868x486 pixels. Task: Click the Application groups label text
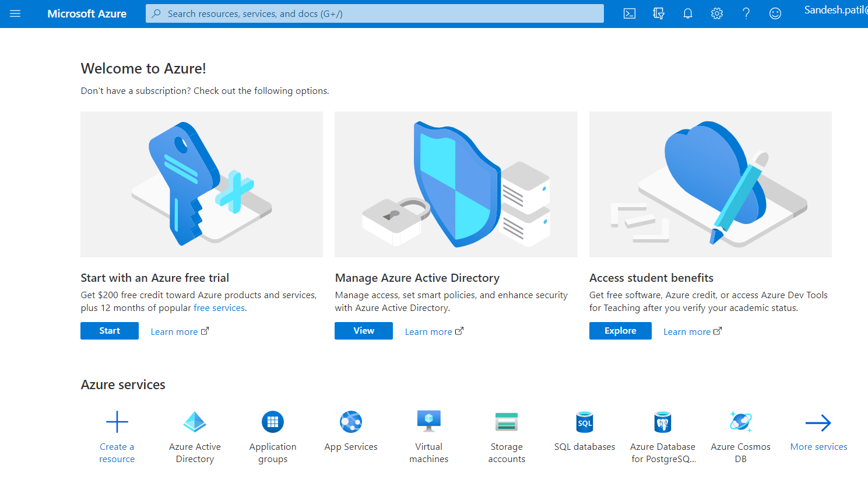pos(273,453)
